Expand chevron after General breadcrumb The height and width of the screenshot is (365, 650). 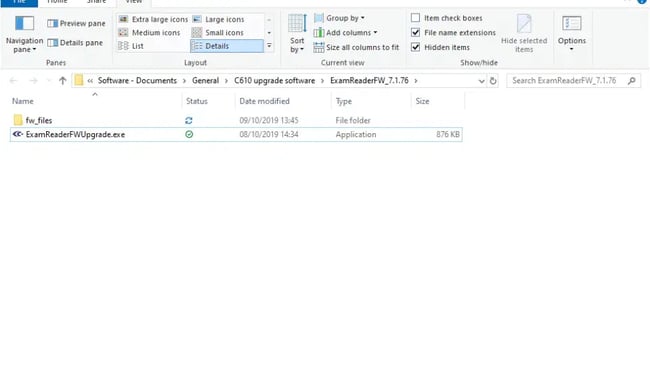[x=226, y=81]
